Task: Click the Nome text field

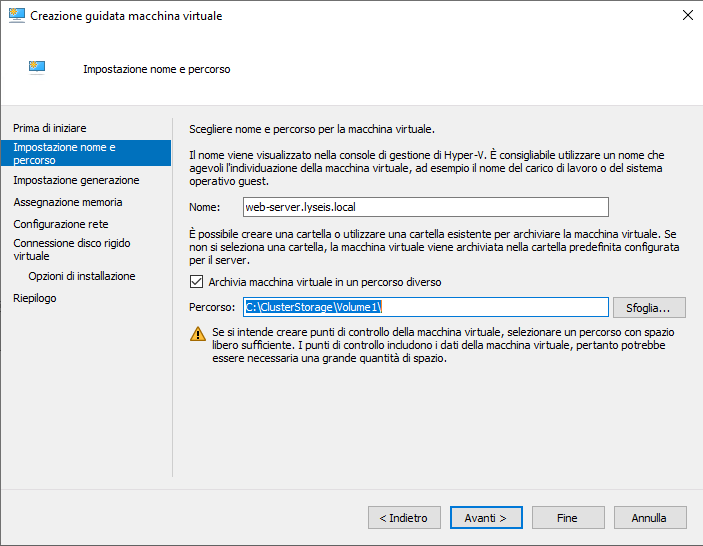Action: coord(425,207)
